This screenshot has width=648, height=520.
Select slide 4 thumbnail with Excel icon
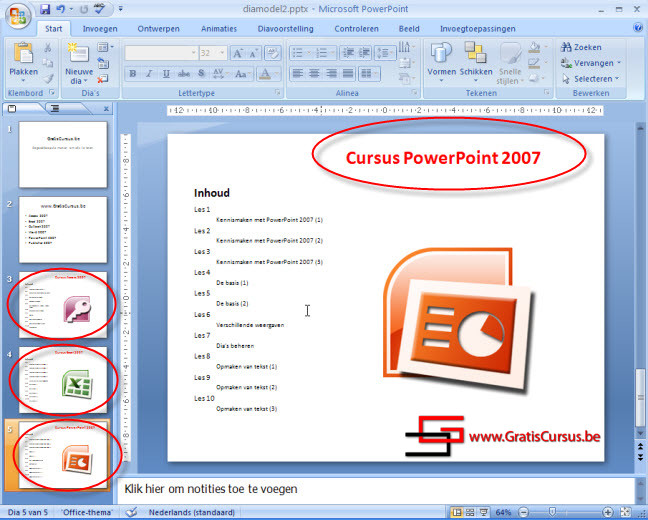(63, 379)
